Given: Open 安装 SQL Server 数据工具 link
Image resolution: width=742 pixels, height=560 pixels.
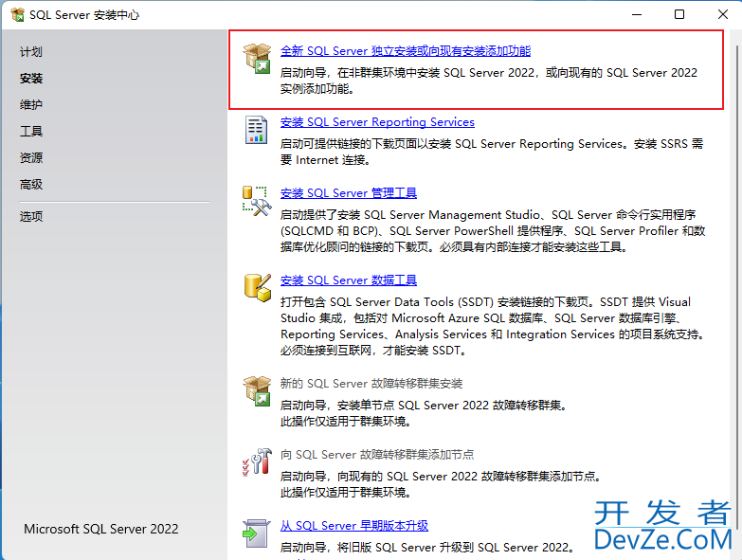Looking at the screenshot, I should click(349, 280).
